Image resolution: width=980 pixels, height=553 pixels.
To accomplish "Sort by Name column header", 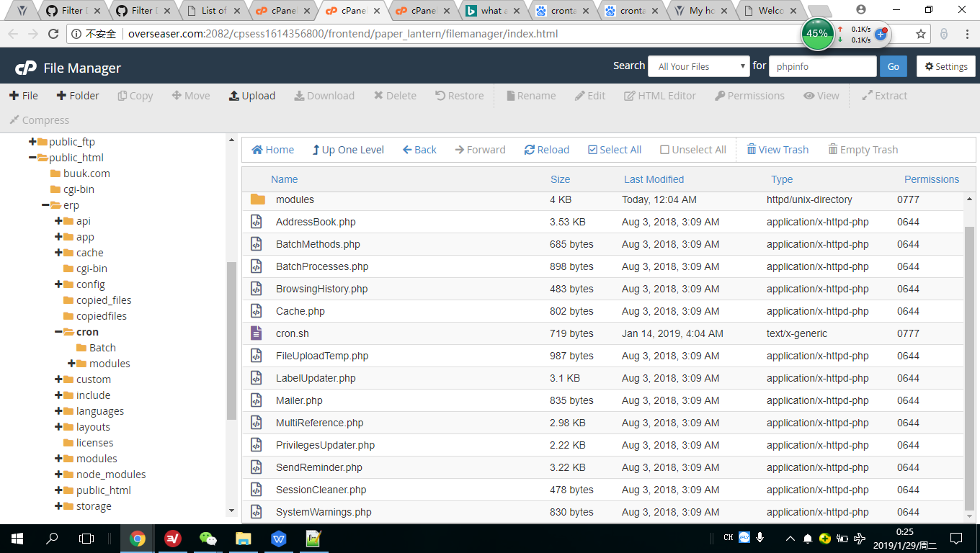I will (x=284, y=179).
